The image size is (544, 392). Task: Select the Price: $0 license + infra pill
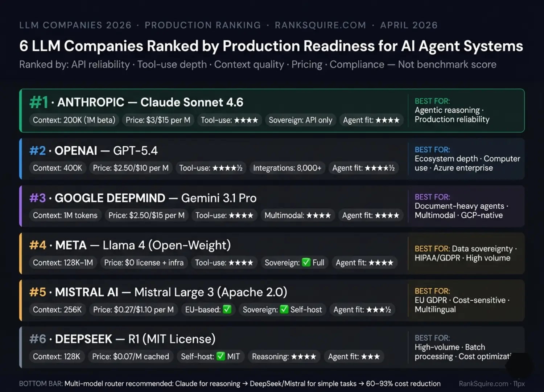[144, 263]
